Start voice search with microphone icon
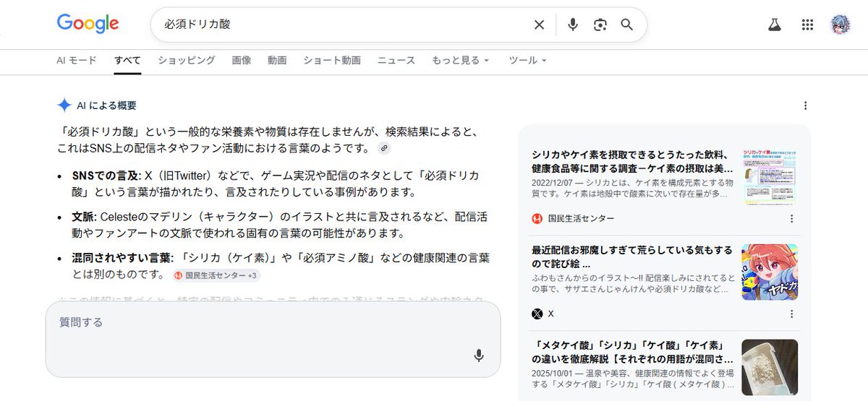The height and width of the screenshot is (401, 868). pos(573,25)
